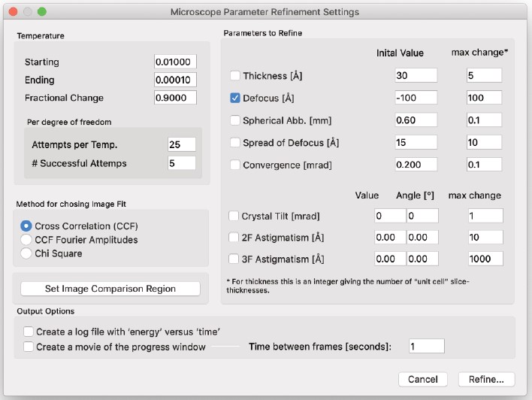Enable Crystal Tilt refinement checkbox

click(234, 216)
